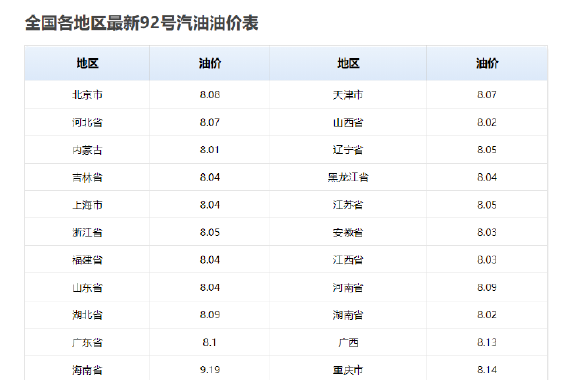
Task: Select the 吉林省 region cell
Action: 87,177
